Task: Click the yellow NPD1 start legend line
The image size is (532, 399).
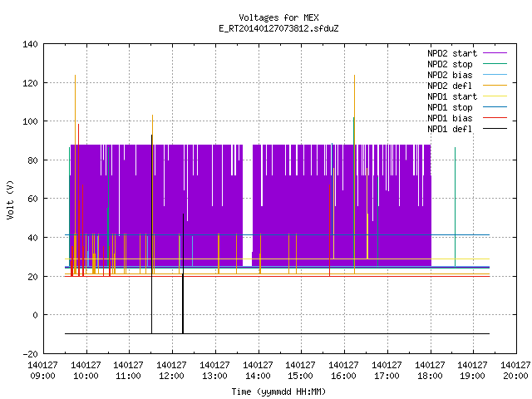Action: coord(495,96)
